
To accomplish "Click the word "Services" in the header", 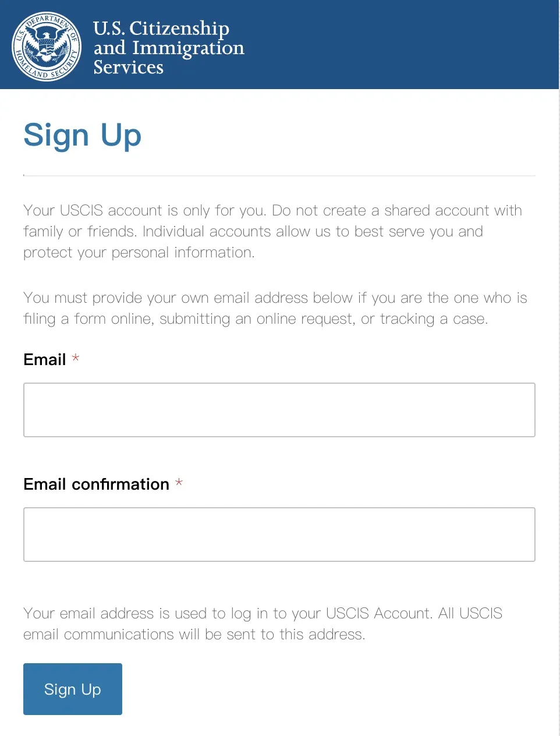I will (129, 68).
